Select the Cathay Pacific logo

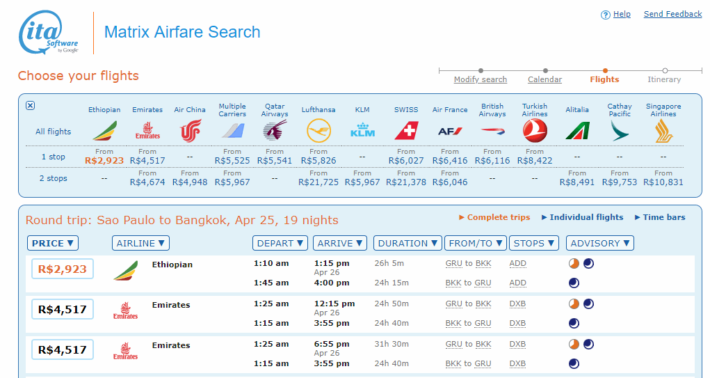click(x=619, y=131)
